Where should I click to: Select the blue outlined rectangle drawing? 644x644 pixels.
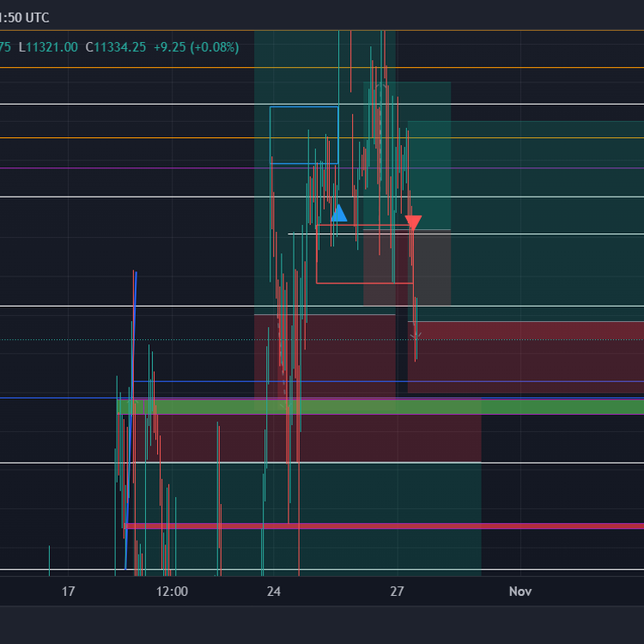point(304,107)
